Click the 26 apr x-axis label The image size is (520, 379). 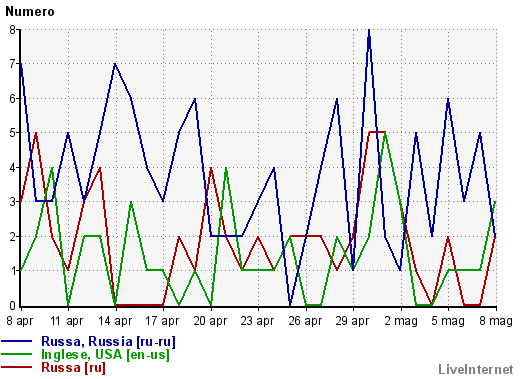point(305,321)
